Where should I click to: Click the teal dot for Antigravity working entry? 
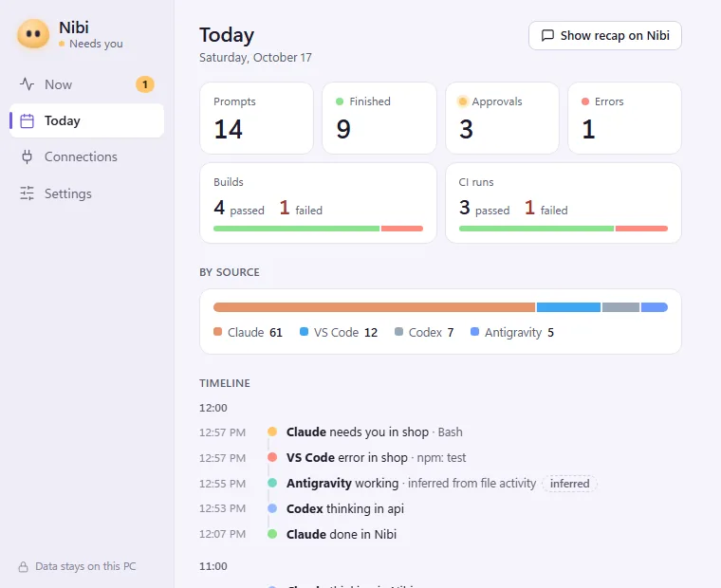click(272, 483)
